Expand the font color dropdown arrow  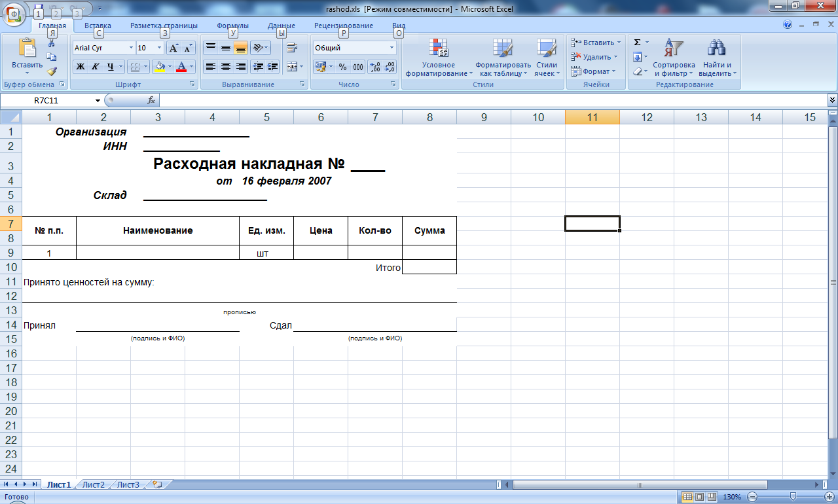click(193, 66)
